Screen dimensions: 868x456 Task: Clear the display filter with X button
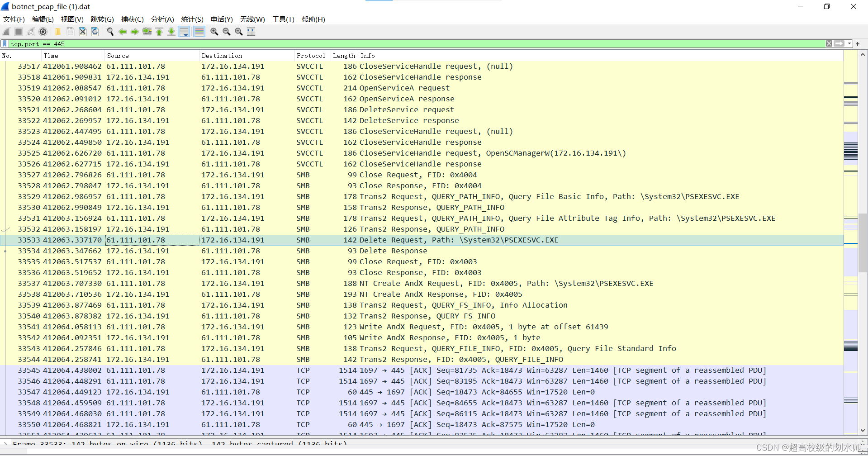point(829,44)
